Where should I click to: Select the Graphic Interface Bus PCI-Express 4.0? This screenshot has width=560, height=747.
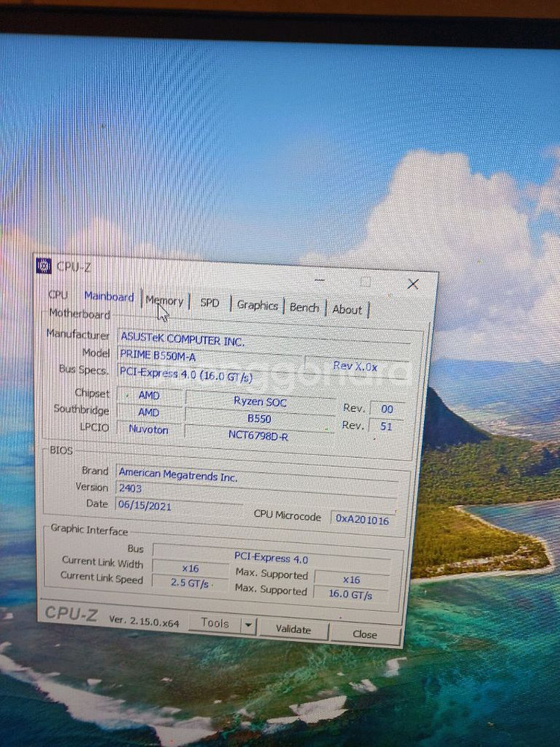pyautogui.click(x=272, y=557)
